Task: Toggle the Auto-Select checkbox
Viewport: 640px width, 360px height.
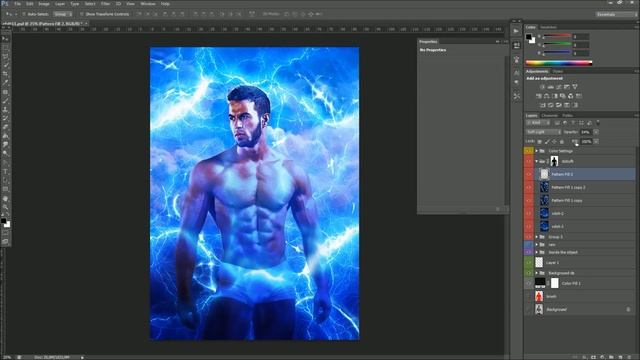Action: [24, 14]
